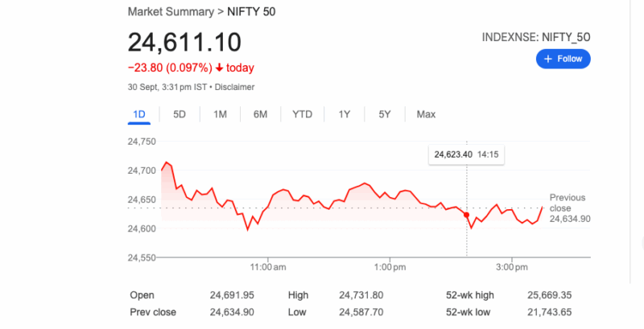Select the YTD range tab
Screen dimensions: 644x329
tap(302, 114)
